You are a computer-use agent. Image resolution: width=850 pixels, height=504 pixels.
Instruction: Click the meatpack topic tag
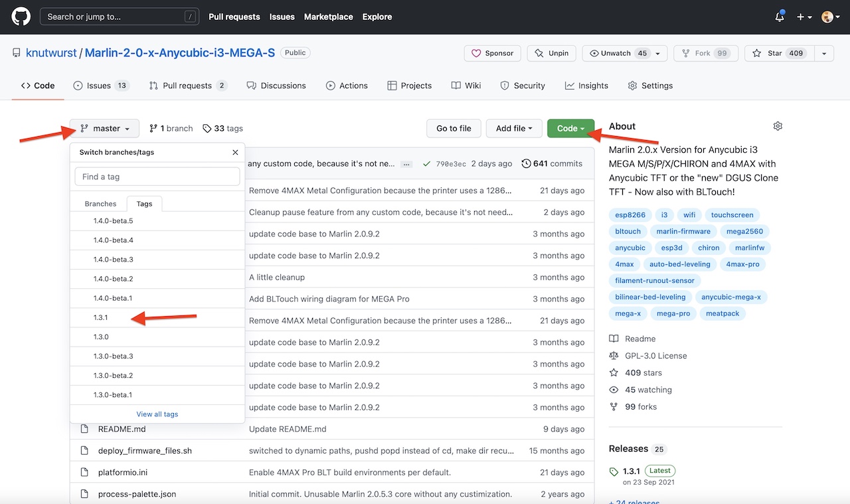click(722, 313)
